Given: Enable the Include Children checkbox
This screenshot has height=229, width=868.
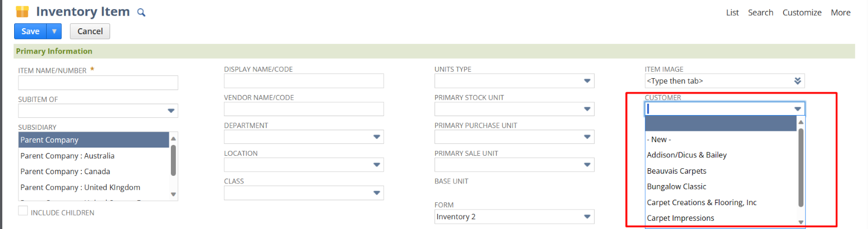Looking at the screenshot, I should coord(23,211).
